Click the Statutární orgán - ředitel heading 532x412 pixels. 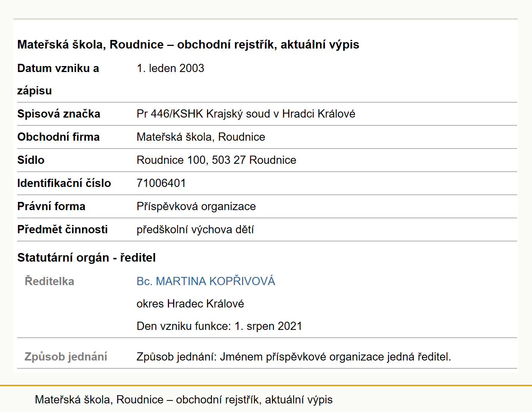tap(87, 257)
